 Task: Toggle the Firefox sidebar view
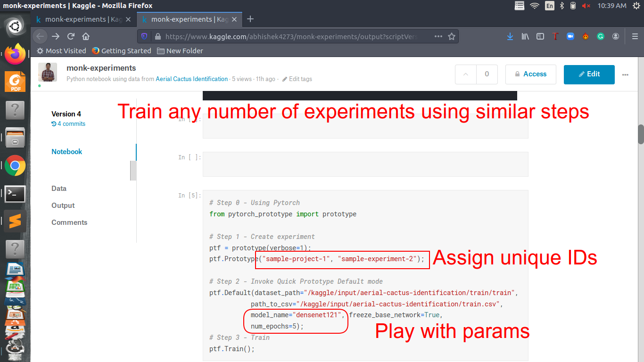point(540,36)
